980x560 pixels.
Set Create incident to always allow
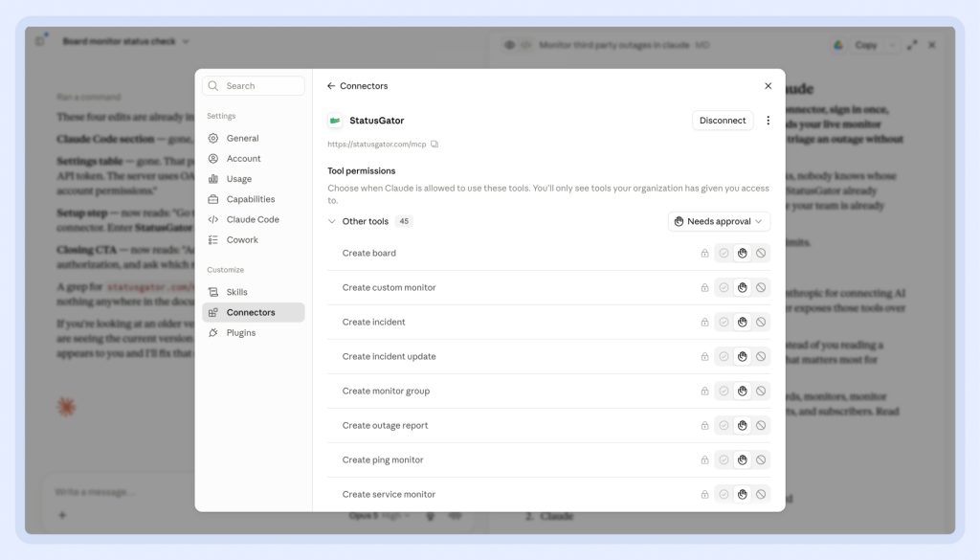724,322
